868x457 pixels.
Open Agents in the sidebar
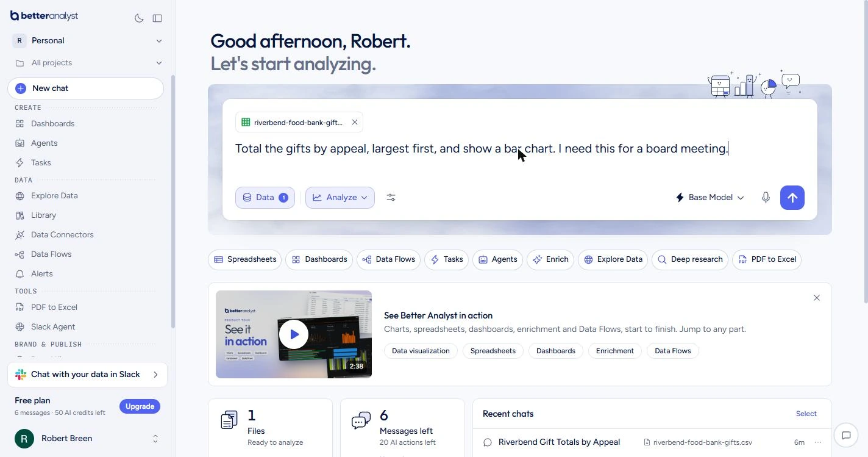(44, 143)
